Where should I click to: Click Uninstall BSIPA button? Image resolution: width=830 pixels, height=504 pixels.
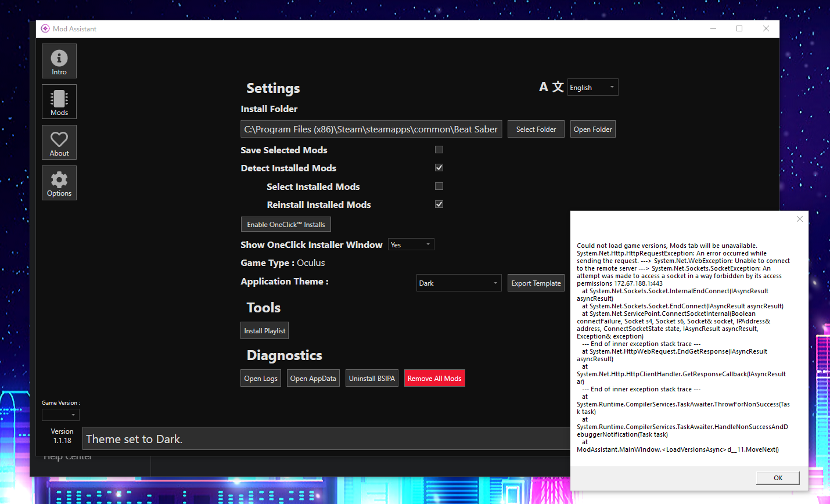(x=372, y=379)
